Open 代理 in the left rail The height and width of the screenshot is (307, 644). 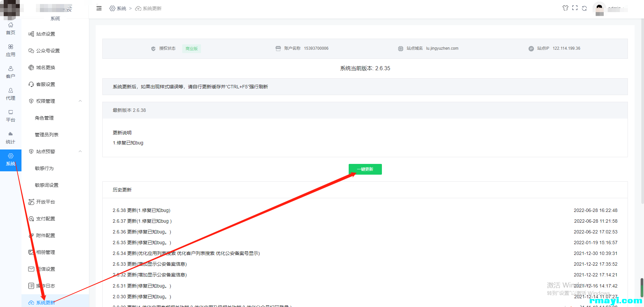(11, 94)
